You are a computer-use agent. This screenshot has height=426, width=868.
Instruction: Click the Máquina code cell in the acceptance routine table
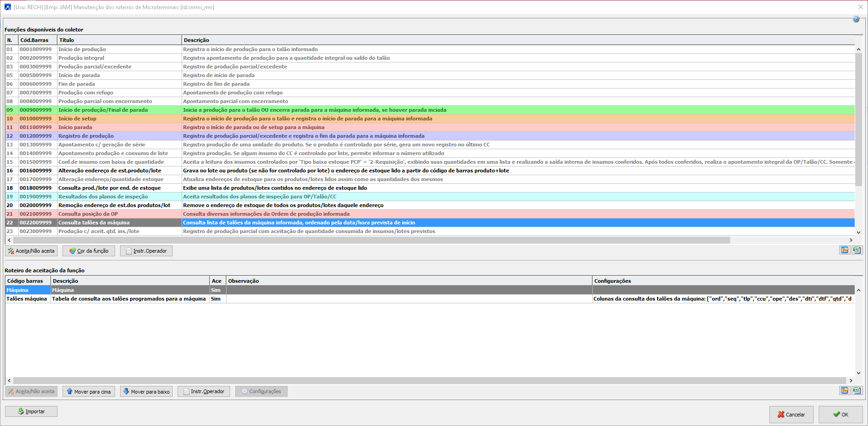28,290
